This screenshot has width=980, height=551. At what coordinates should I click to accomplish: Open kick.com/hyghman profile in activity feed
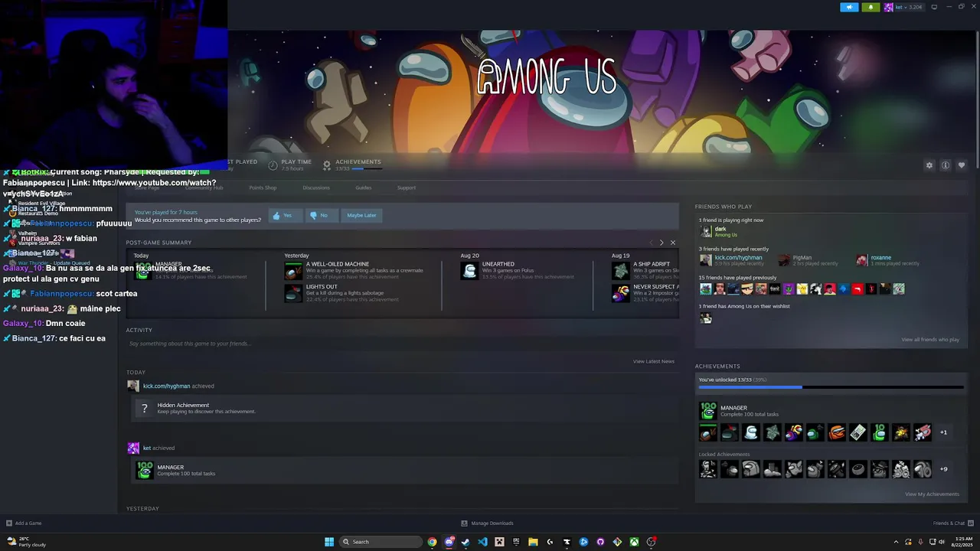(x=166, y=386)
